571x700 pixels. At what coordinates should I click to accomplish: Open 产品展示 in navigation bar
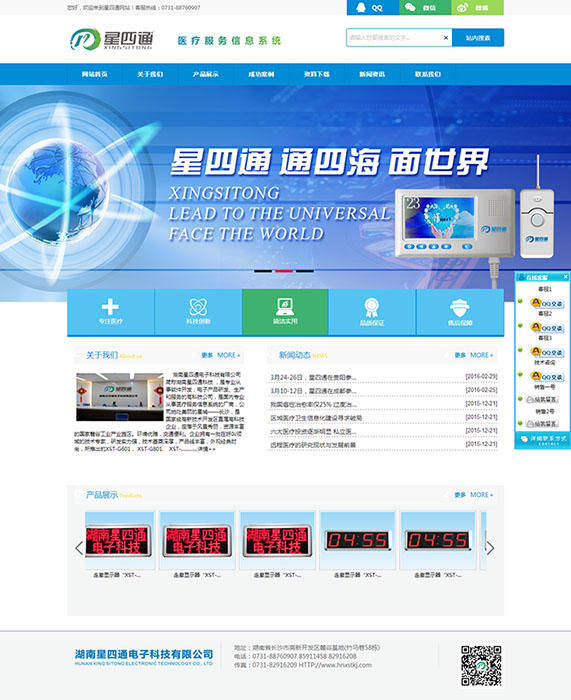205,74
